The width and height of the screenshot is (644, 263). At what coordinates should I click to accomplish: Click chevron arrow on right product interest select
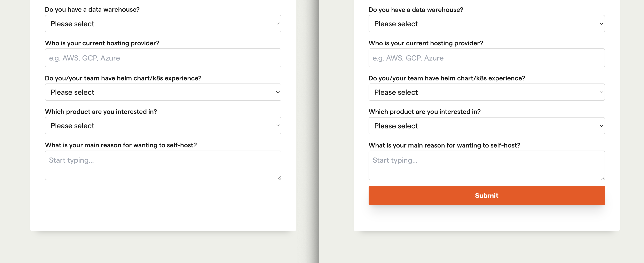click(x=601, y=126)
